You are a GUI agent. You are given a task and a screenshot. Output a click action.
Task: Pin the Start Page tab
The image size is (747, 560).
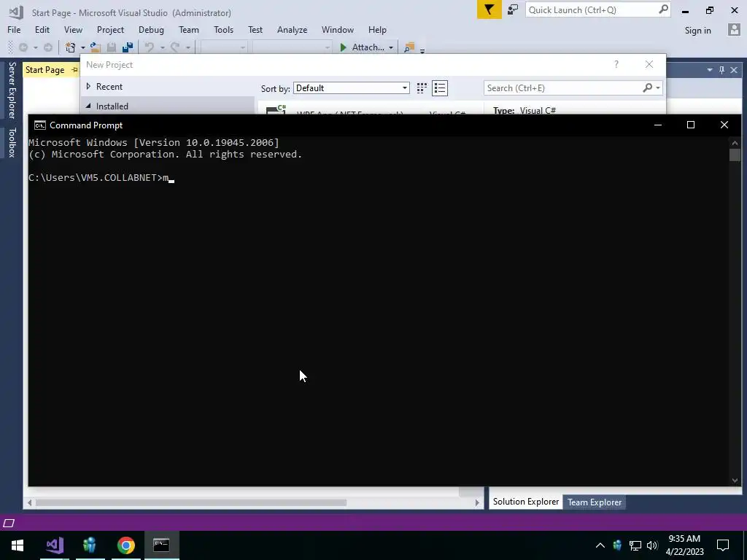coord(74,70)
